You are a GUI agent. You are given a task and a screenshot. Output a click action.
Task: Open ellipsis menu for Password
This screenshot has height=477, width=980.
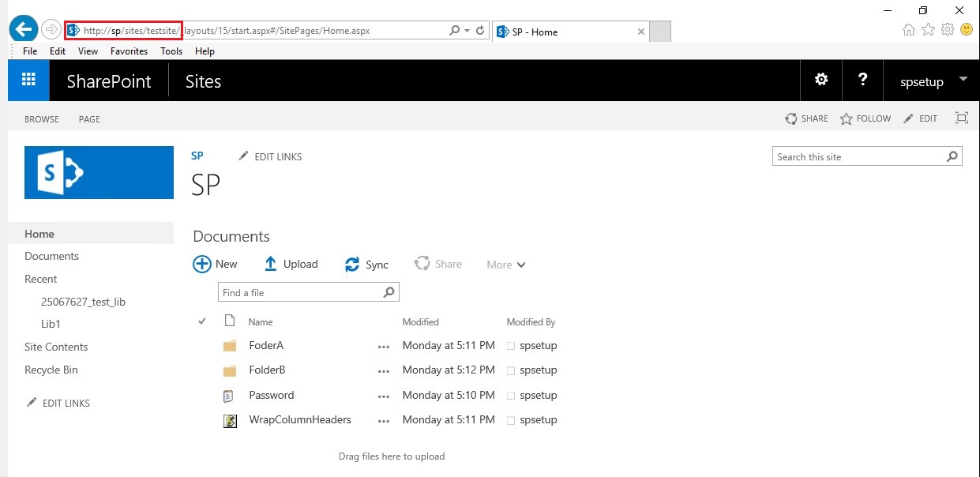(x=384, y=396)
